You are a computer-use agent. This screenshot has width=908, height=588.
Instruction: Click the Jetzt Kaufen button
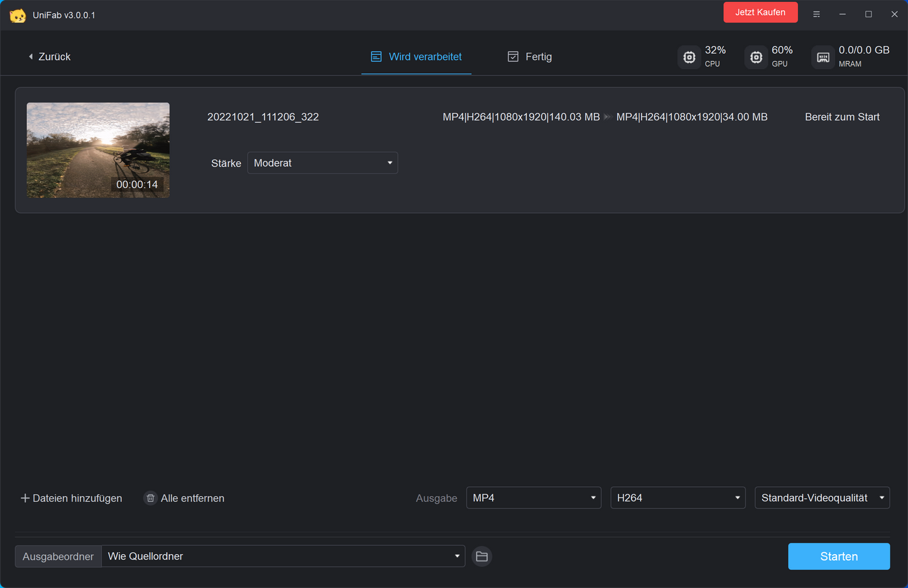[x=760, y=12]
